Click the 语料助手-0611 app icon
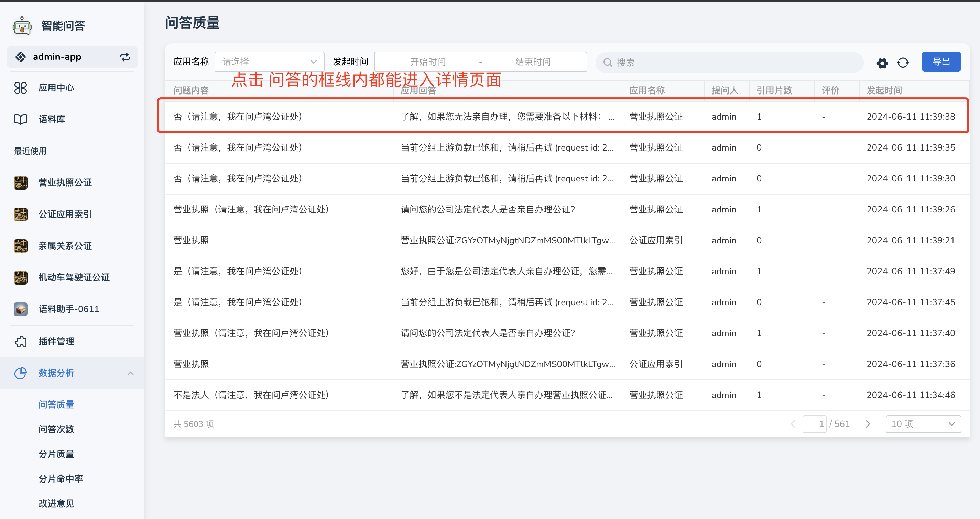 point(21,309)
